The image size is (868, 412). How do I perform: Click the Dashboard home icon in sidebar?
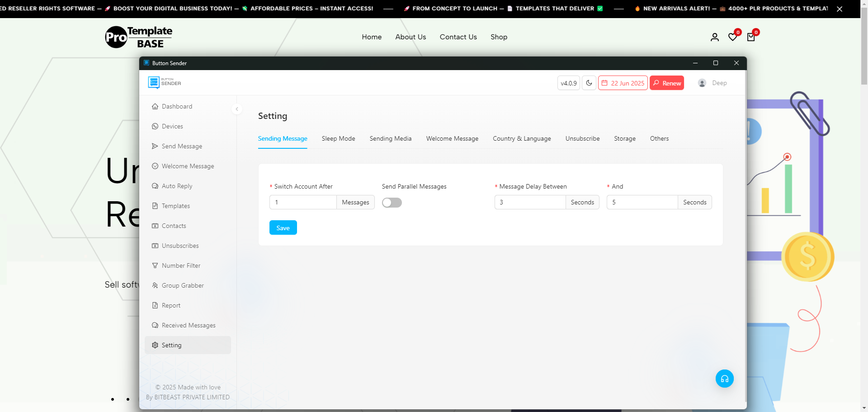pyautogui.click(x=155, y=106)
